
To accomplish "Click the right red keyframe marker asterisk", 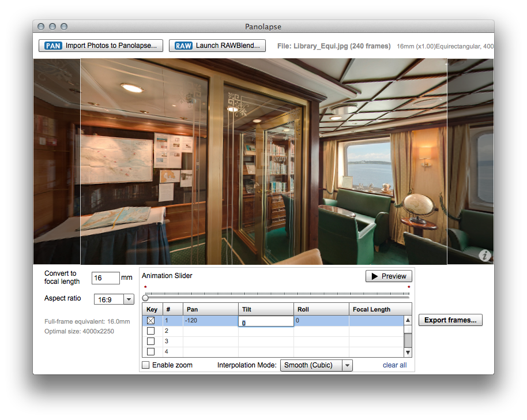I will coord(409,287).
